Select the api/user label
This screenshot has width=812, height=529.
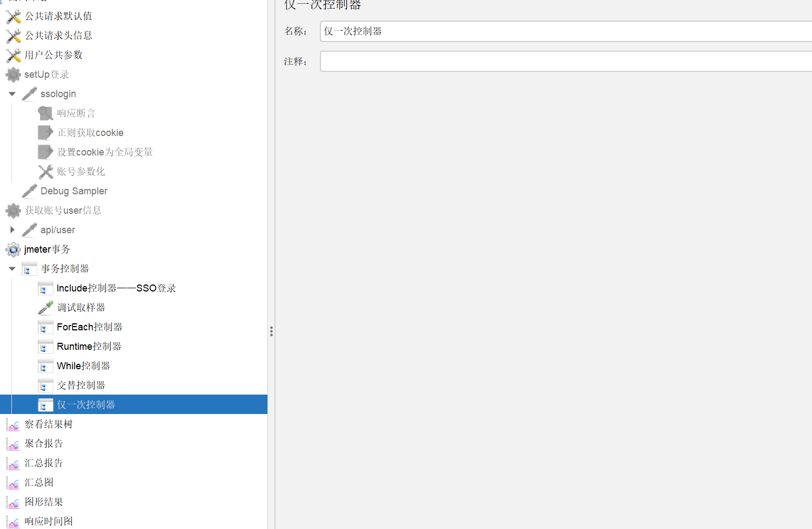pos(58,230)
